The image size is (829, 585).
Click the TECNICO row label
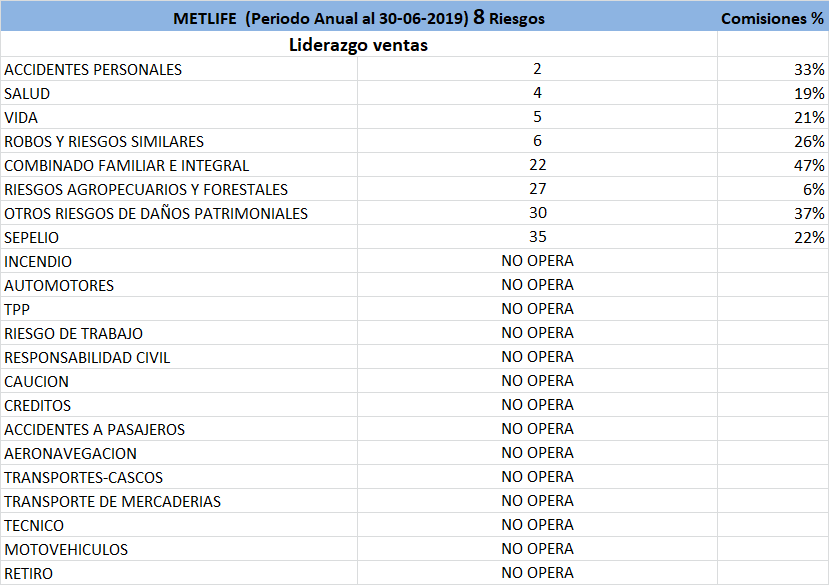point(34,526)
